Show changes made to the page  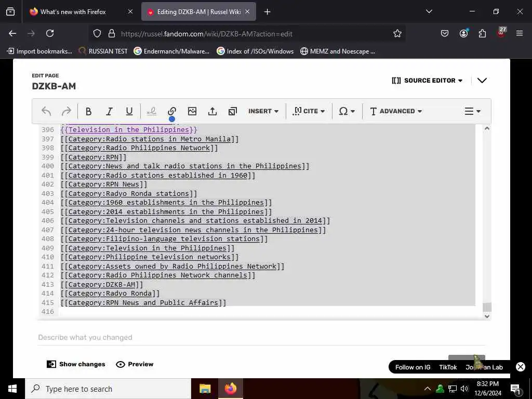[x=76, y=364]
